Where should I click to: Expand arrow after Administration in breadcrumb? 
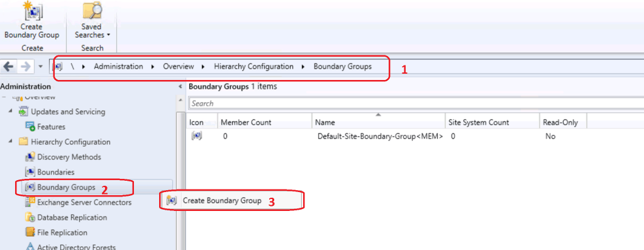pos(153,67)
